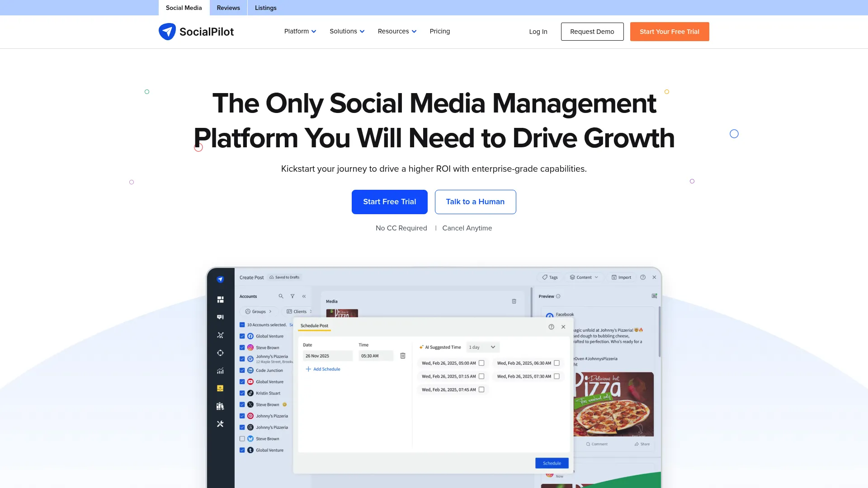Click the Pinterest icon of Johnny's Pizzeria account
Image resolution: width=868 pixels, height=488 pixels.
(250, 416)
